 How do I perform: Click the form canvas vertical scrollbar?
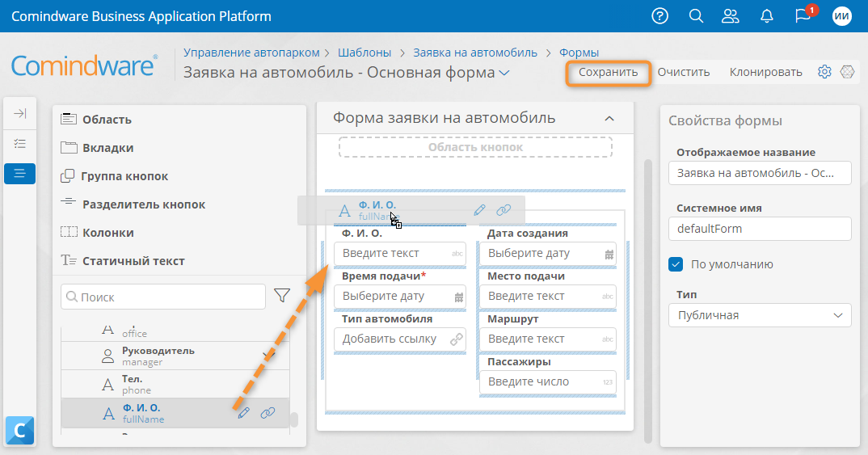point(648,301)
